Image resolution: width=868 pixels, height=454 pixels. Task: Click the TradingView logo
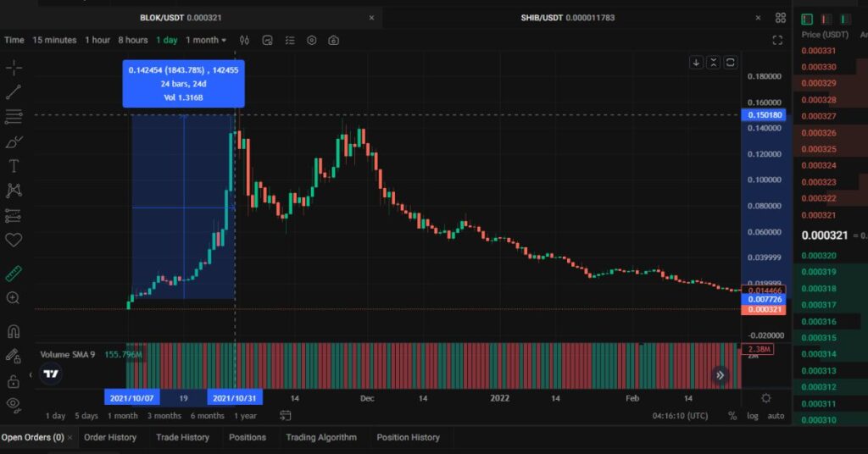51,374
